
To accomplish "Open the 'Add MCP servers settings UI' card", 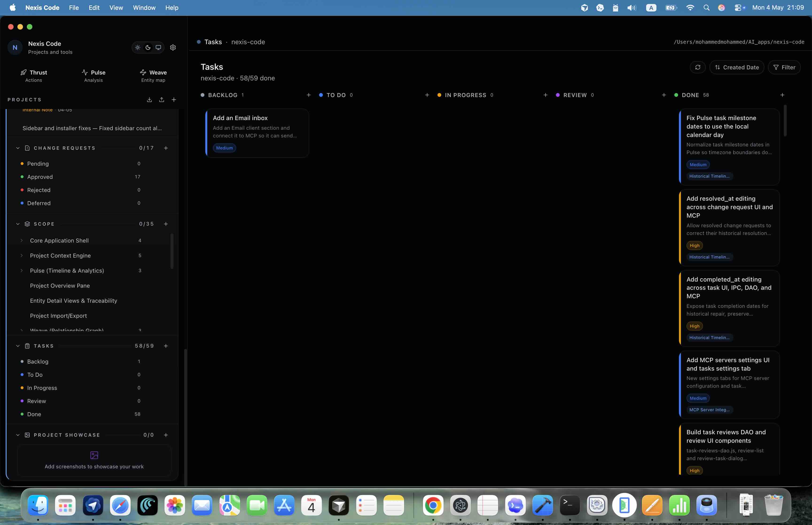I will tap(729, 385).
